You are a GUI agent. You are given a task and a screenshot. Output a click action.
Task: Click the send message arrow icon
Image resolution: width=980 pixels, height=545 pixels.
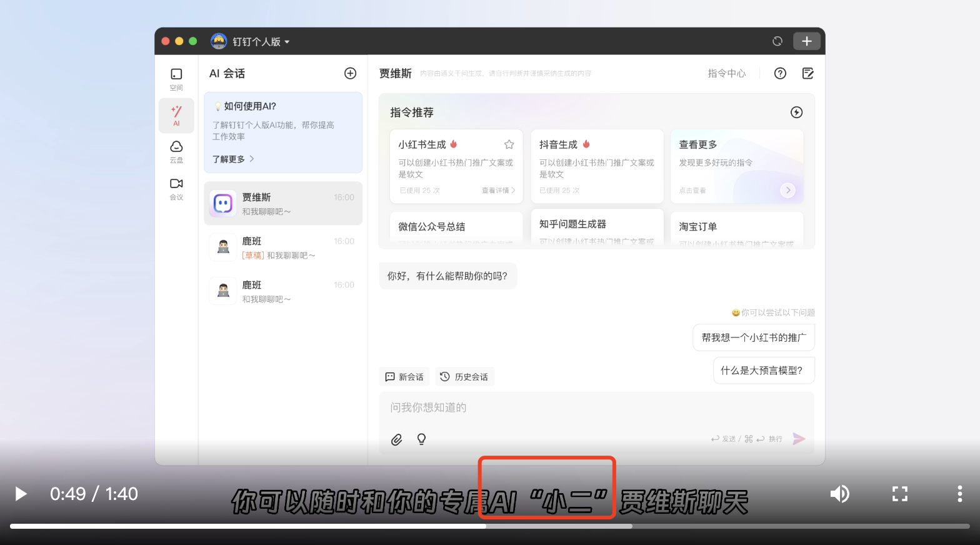click(799, 439)
